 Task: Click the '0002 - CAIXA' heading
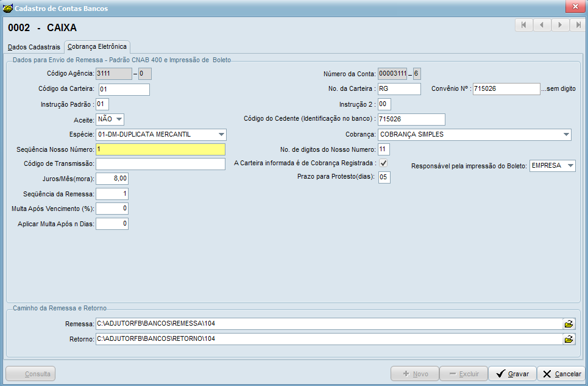pos(42,28)
